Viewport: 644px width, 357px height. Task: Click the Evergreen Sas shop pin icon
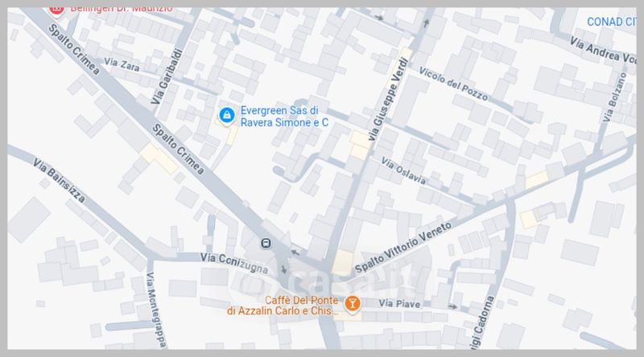(x=227, y=116)
